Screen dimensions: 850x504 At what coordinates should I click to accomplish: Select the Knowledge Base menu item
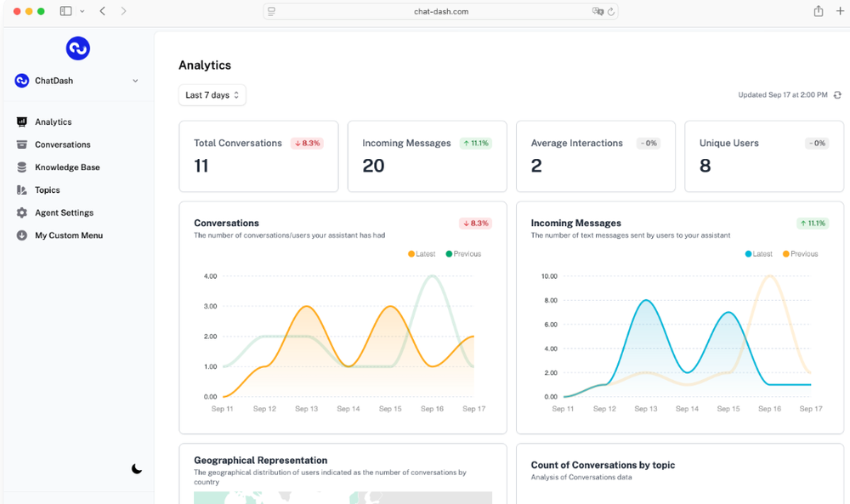67,167
